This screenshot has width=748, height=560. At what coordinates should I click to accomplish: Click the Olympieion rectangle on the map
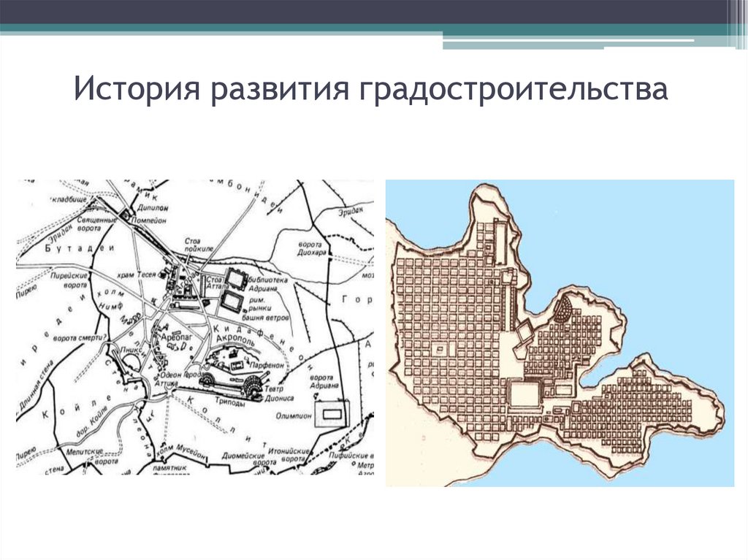332,413
